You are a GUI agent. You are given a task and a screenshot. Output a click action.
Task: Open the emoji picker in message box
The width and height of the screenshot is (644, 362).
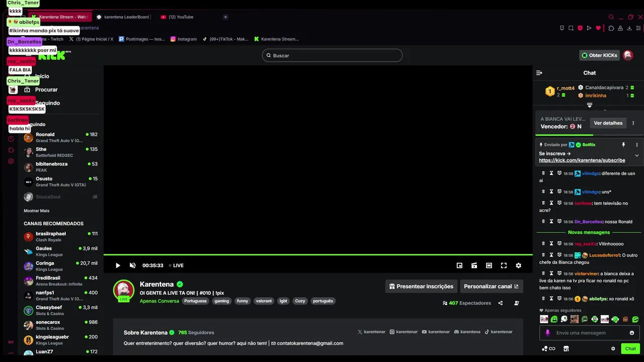(632, 333)
